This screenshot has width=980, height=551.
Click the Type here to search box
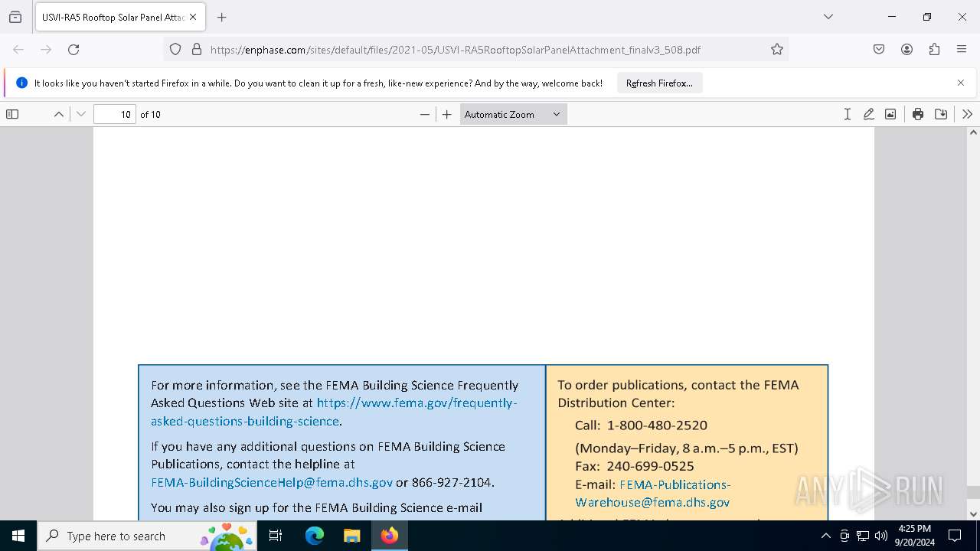point(149,536)
